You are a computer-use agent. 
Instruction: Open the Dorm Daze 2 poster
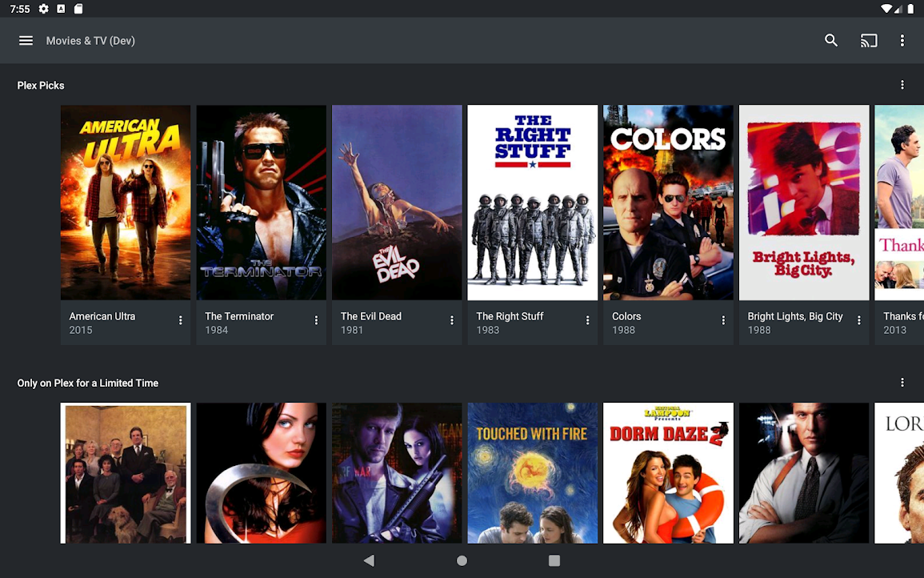click(x=668, y=473)
